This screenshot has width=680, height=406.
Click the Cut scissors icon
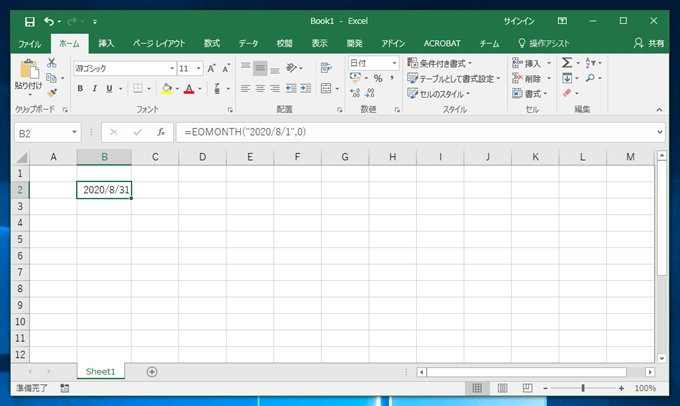click(52, 63)
